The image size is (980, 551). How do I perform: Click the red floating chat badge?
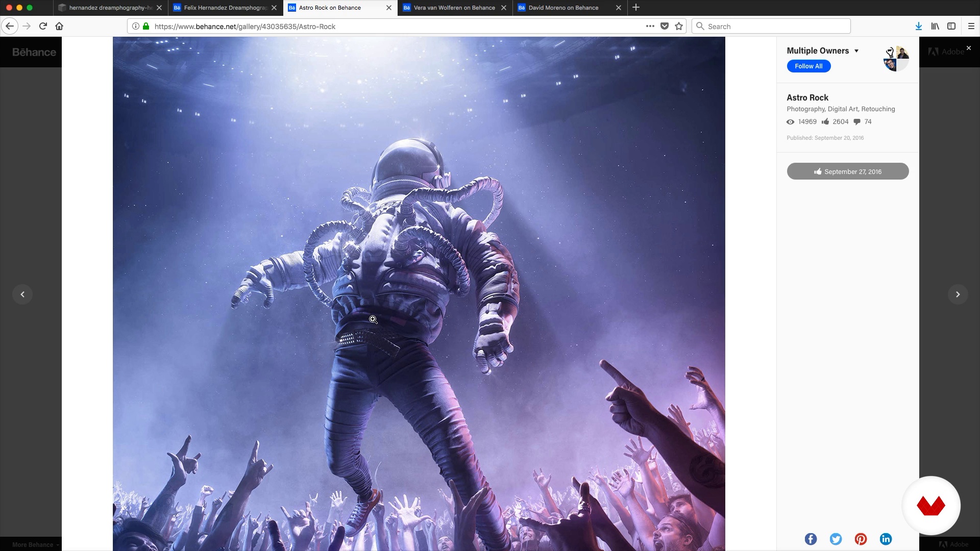tap(931, 506)
